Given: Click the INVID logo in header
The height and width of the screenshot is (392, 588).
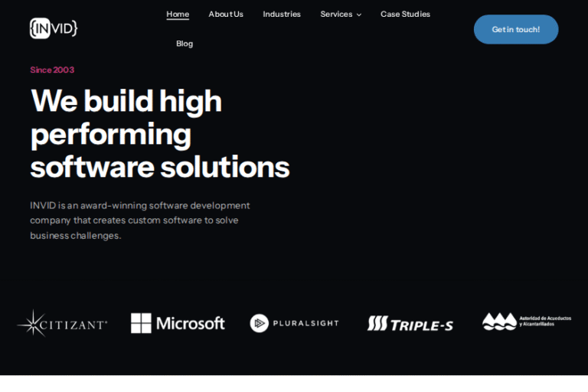Looking at the screenshot, I should pos(54,28).
